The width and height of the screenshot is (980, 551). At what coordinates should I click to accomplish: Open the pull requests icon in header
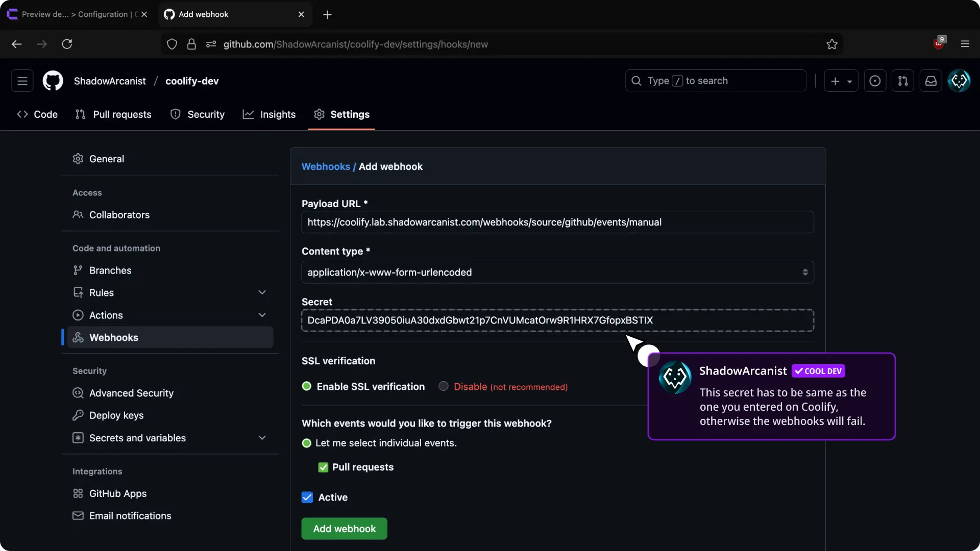tap(902, 81)
